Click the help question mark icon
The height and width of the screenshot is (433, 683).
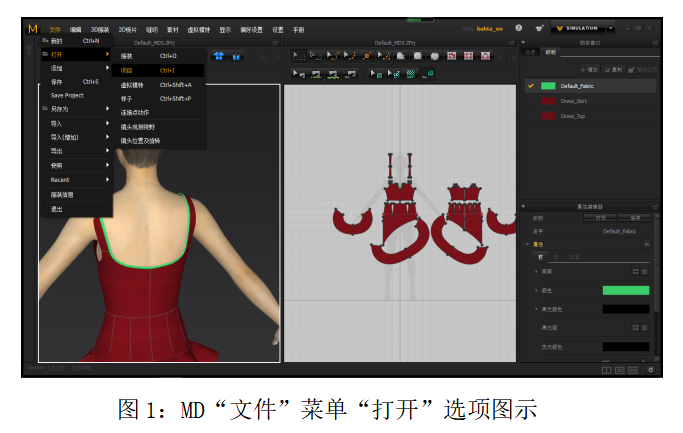click(x=518, y=28)
